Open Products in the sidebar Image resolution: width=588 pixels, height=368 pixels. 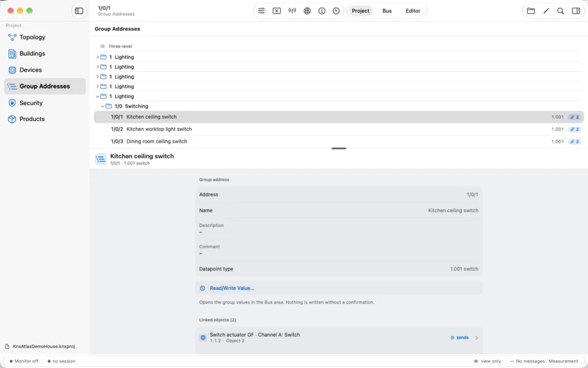[x=45, y=119]
